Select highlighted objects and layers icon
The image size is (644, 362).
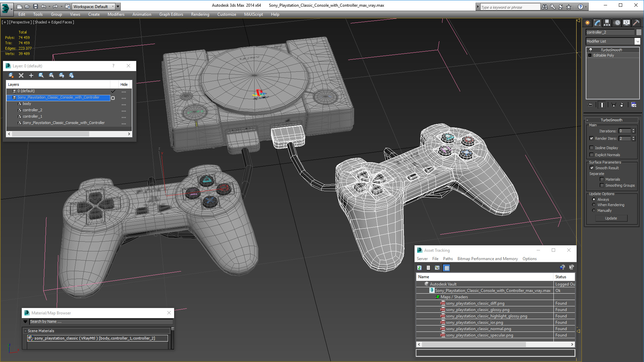[x=41, y=75]
